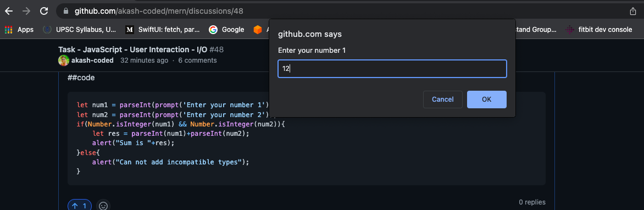The image size is (644, 210).
Task: Reload the page with the refresh icon
Action: tap(44, 11)
